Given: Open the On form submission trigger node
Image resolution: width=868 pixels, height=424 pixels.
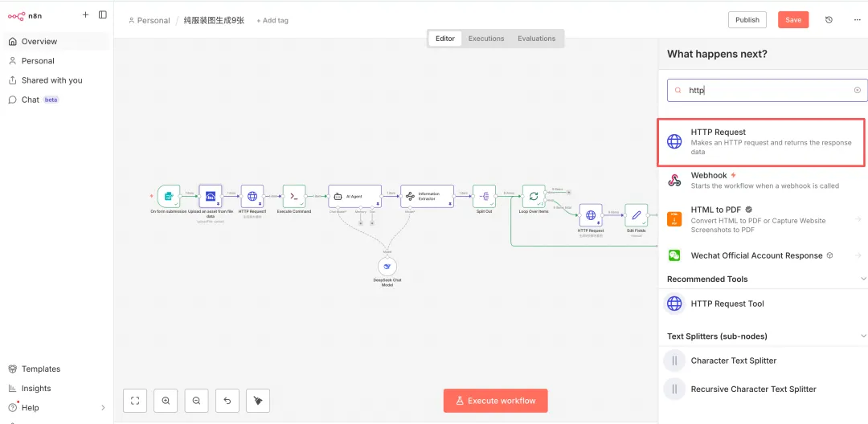Looking at the screenshot, I should [x=169, y=196].
